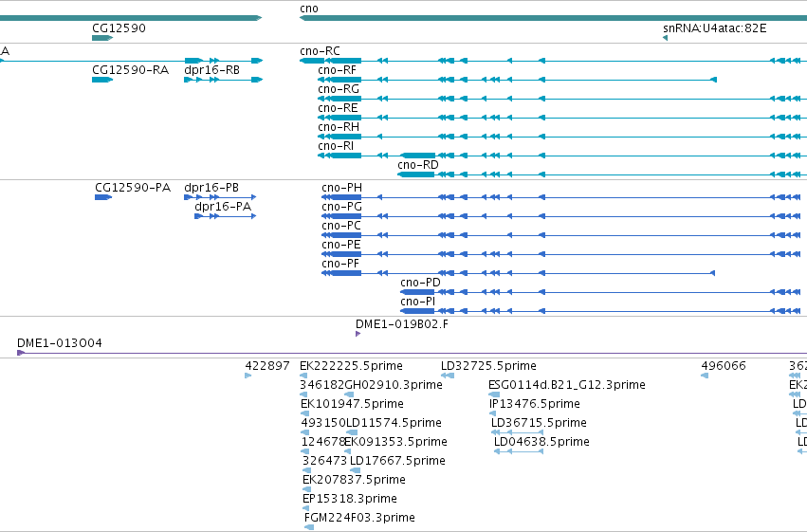The height and width of the screenshot is (532, 807).
Task: Select the LD32725.5prime EST label
Action: pyautogui.click(x=488, y=366)
